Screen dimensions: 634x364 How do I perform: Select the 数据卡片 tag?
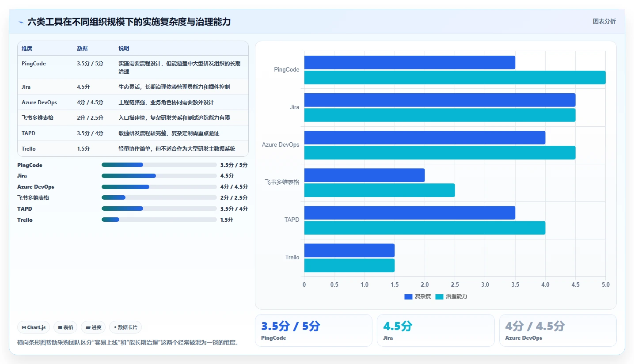(125, 327)
